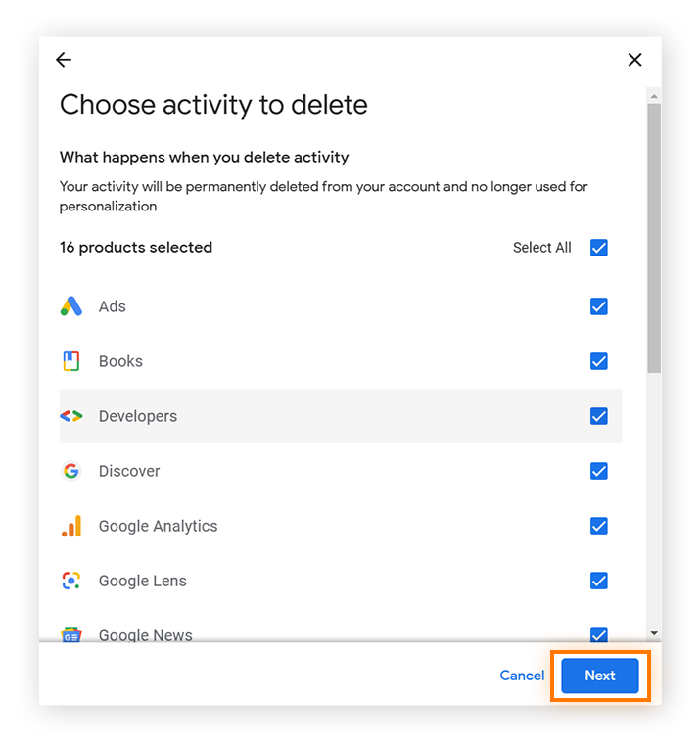Viewport: 700px width, 746px height.
Task: Click the Google Analytics bar-chart icon
Action: [71, 526]
